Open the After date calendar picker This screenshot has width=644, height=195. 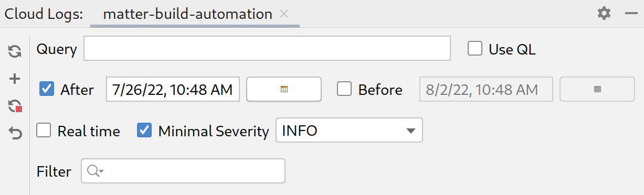click(284, 89)
